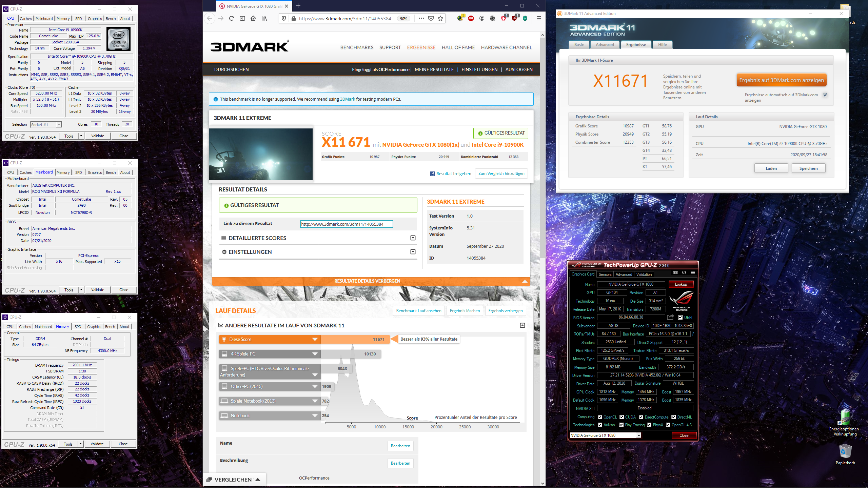The height and width of the screenshot is (488, 868).
Task: Toggle the UEFI checkbox in GPU-Z
Action: [x=680, y=318]
